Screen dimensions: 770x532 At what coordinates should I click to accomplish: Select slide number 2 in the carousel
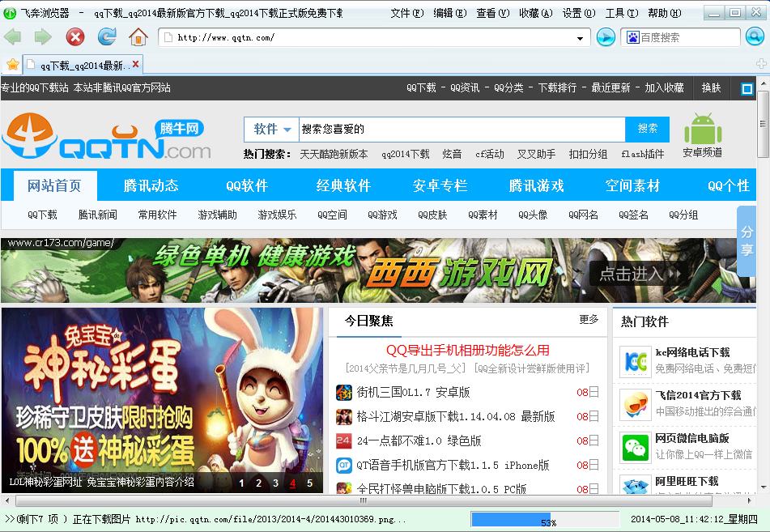(258, 483)
